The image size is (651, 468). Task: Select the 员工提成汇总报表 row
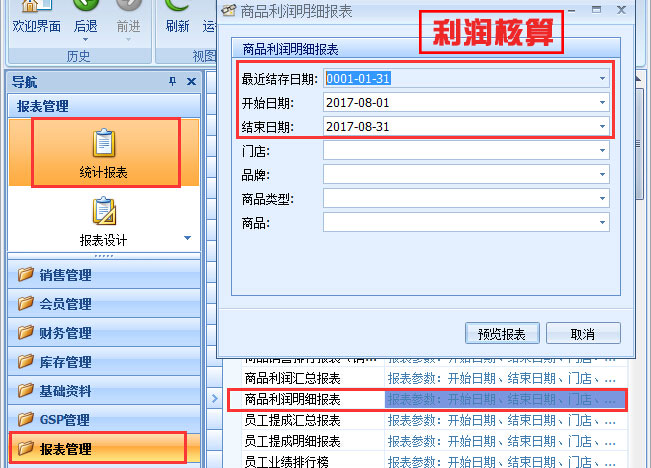(293, 420)
